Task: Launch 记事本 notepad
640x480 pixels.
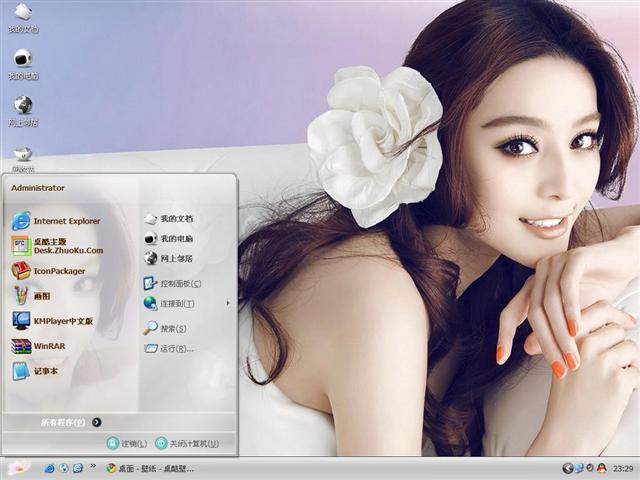Action: [35, 371]
